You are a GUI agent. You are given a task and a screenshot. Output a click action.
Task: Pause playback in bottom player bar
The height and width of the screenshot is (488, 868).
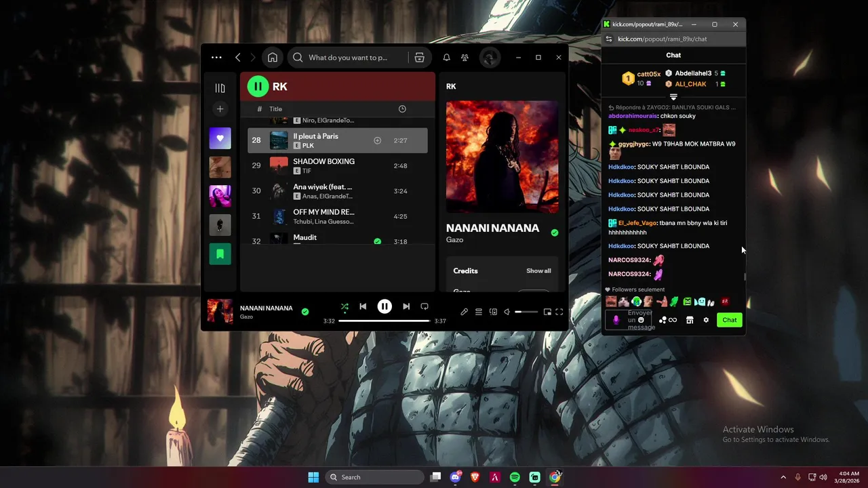pos(384,307)
